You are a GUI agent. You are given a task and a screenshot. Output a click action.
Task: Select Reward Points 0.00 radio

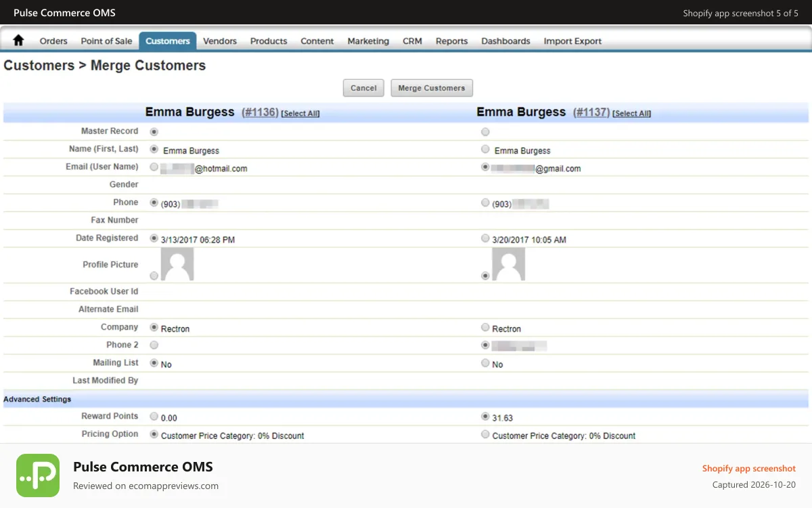point(154,417)
